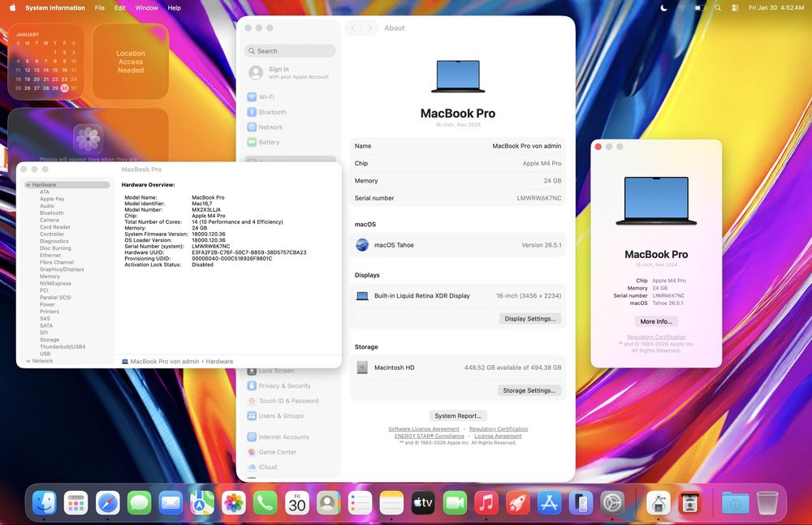Click the Storage Settings… button
The height and width of the screenshot is (525, 812).
click(x=529, y=390)
